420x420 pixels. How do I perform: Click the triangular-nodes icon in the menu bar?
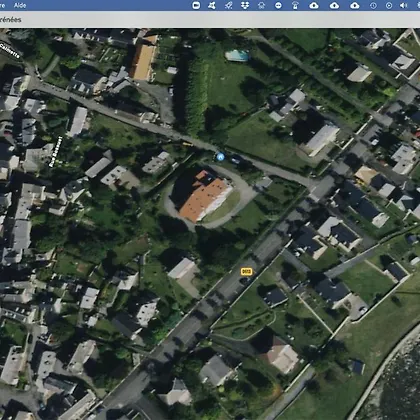pos(212,5)
